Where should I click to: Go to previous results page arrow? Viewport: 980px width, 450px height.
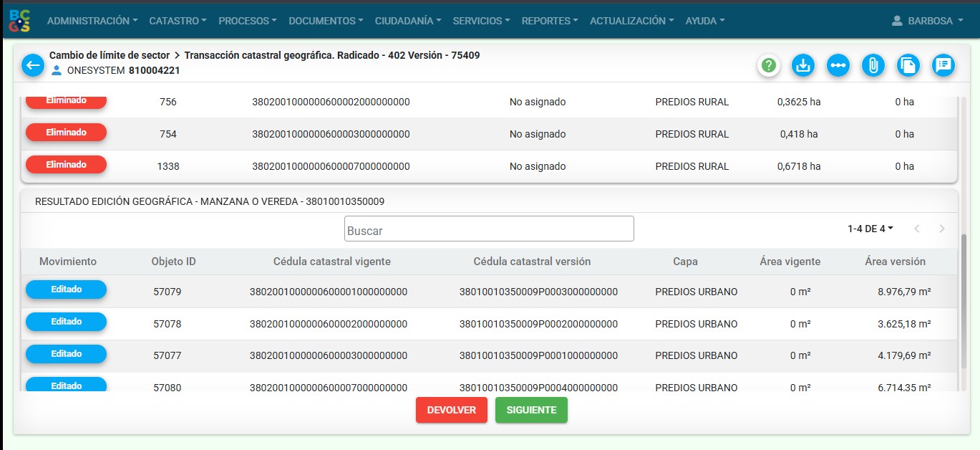917,229
